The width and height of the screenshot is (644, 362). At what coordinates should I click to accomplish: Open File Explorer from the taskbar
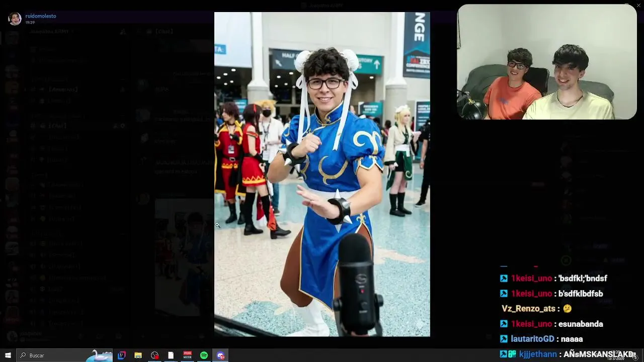click(x=138, y=355)
